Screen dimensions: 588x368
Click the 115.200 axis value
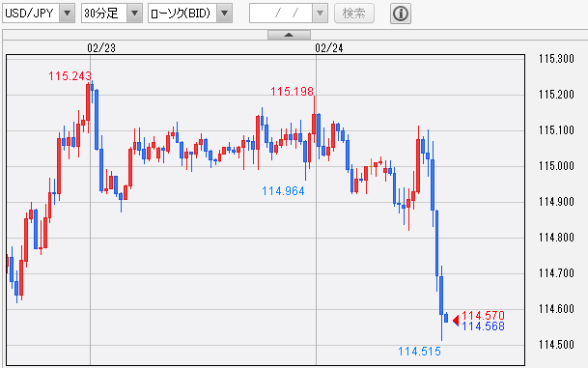[x=556, y=95]
